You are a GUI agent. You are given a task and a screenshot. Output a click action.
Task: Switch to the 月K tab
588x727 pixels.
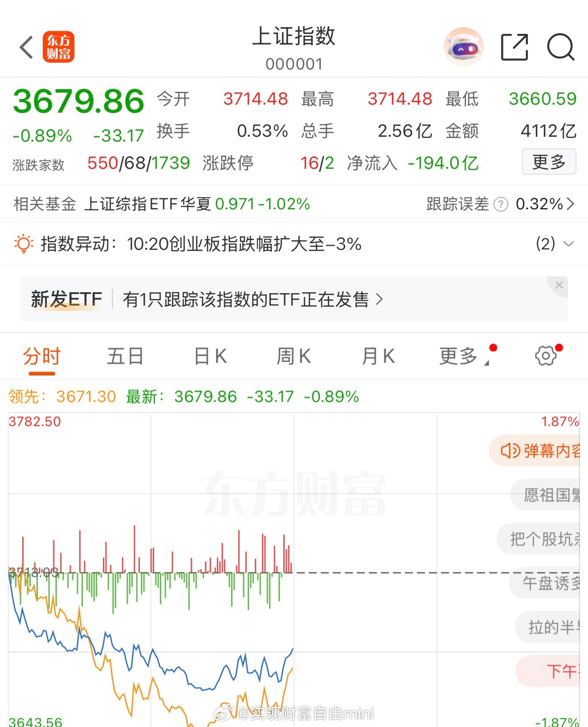pyautogui.click(x=378, y=356)
